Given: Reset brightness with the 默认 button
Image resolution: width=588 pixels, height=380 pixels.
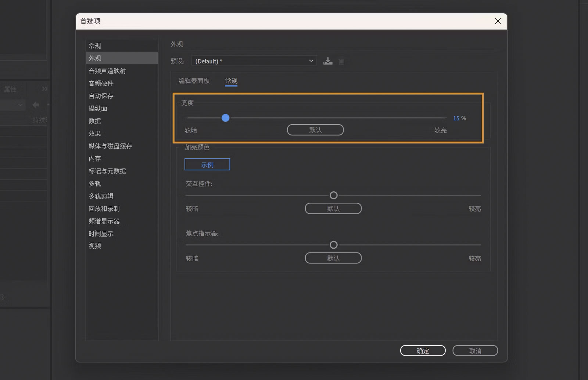Looking at the screenshot, I should point(315,130).
